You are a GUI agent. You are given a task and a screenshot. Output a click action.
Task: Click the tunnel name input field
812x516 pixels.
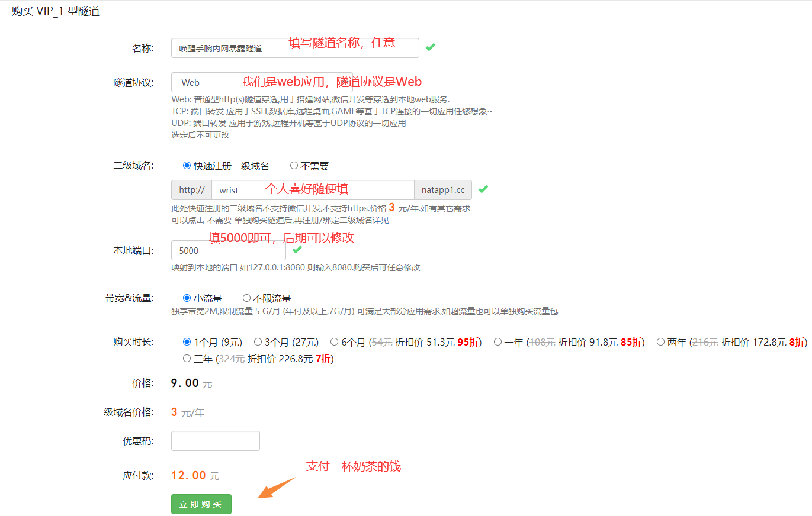click(x=237, y=47)
